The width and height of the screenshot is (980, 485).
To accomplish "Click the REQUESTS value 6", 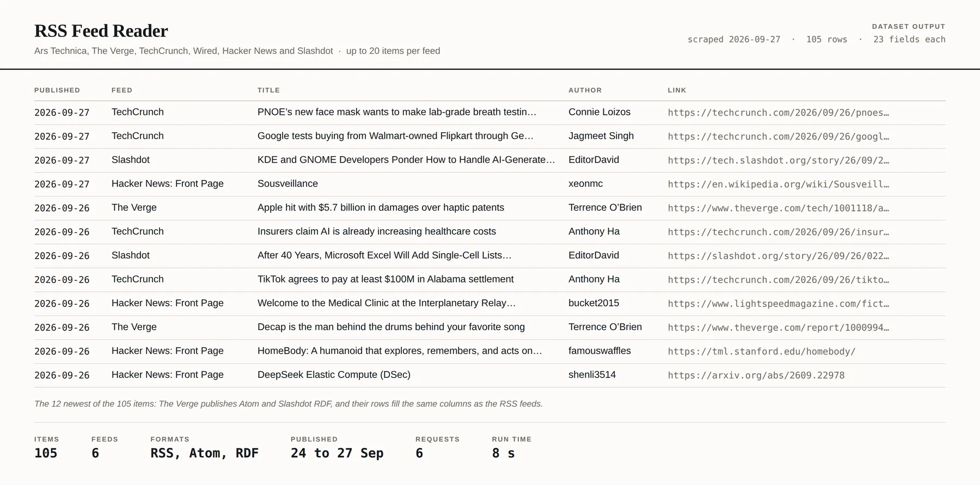I will click(419, 453).
